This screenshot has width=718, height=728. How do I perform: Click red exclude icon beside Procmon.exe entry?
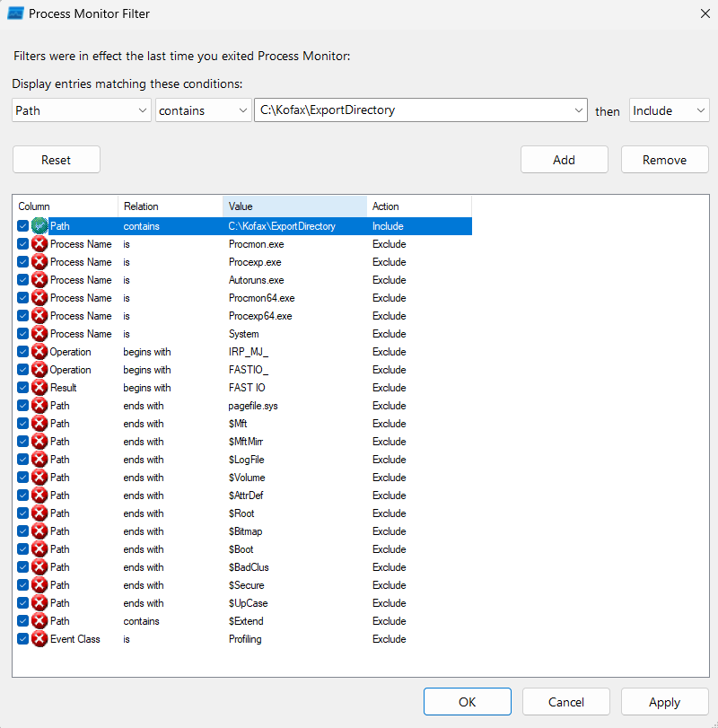39,244
